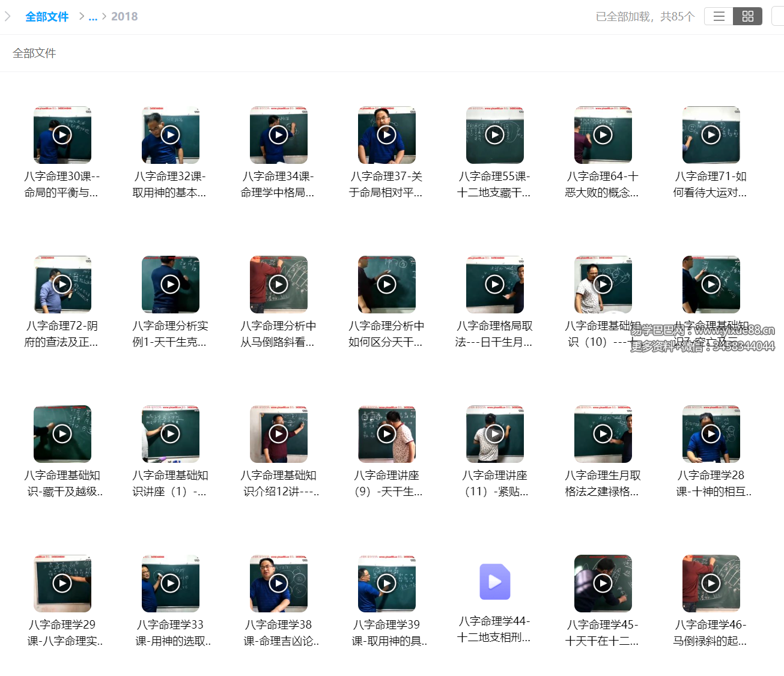784x676 pixels.
Task: Open 八字命理分析中从马倒路斜看 video thumbnail
Action: (x=279, y=285)
